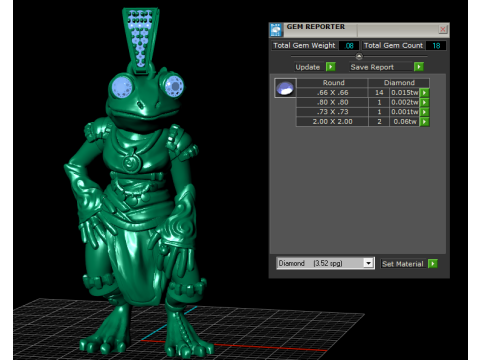Click the Update label

307,67
